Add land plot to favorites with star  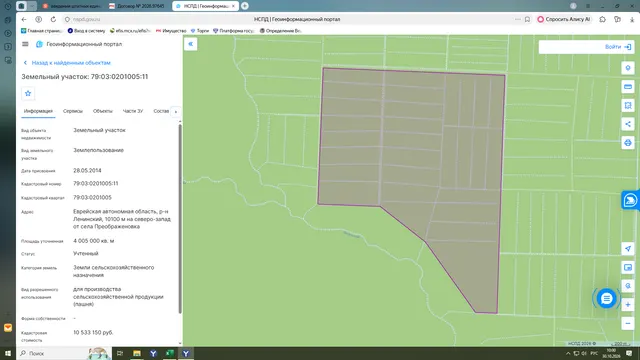28,93
